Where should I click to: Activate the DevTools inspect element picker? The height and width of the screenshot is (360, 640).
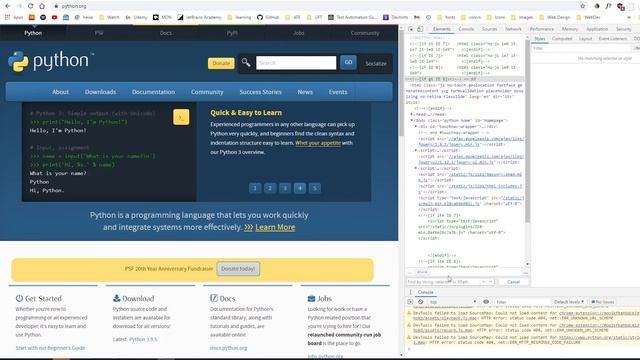click(411, 29)
